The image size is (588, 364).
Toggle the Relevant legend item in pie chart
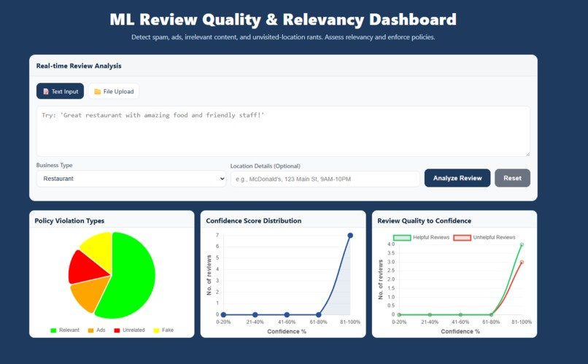point(65,330)
